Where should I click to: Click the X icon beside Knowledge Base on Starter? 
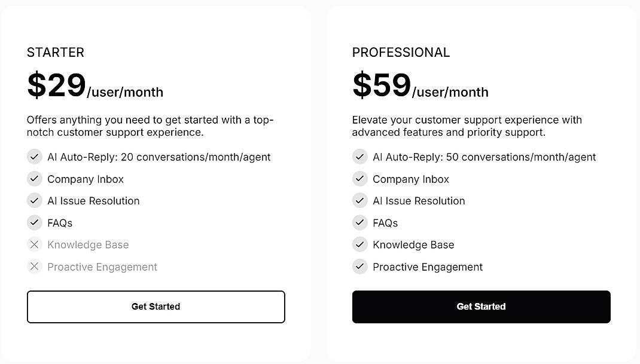tap(34, 244)
